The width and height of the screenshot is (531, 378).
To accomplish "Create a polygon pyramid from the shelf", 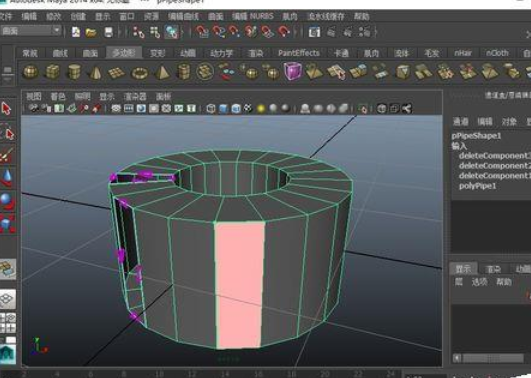I will pyautogui.click(x=162, y=72).
